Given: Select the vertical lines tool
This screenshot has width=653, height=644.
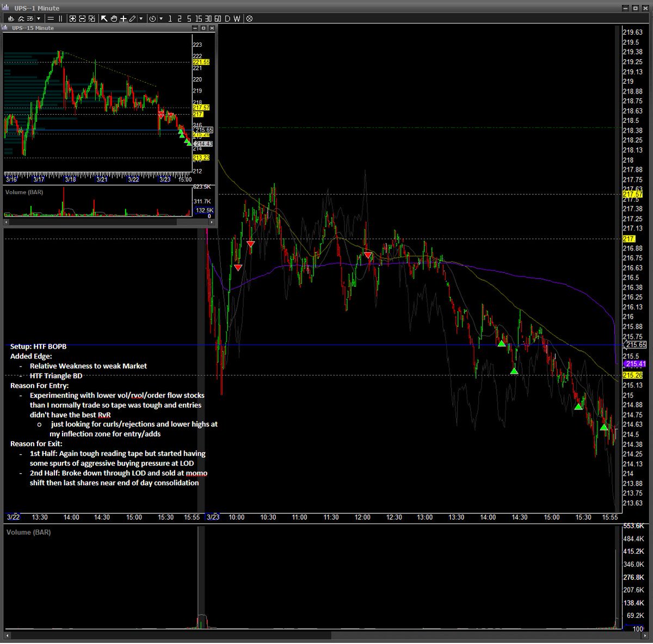Looking at the screenshot, I should pos(60,18).
